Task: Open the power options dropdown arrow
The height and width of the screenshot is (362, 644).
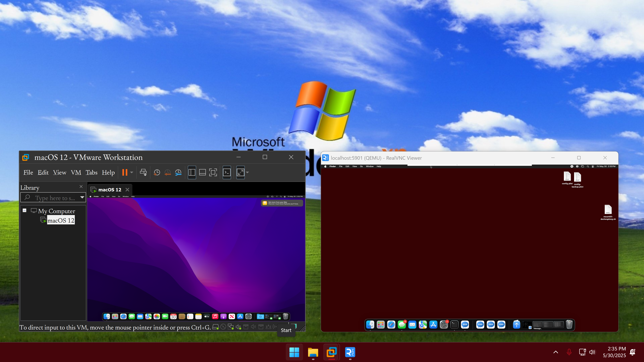Action: click(x=132, y=172)
